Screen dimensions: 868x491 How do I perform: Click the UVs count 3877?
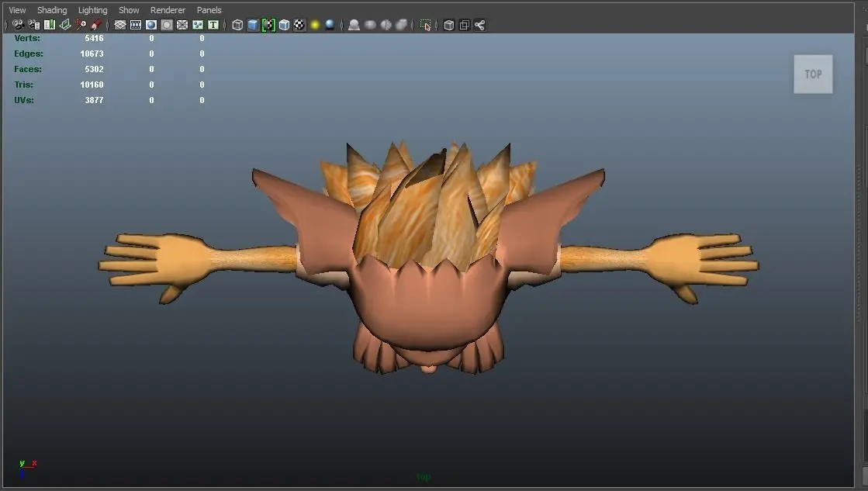point(94,100)
